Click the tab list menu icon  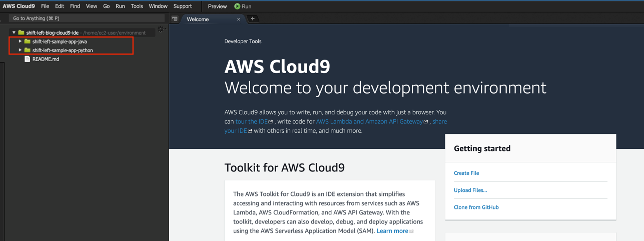175,19
